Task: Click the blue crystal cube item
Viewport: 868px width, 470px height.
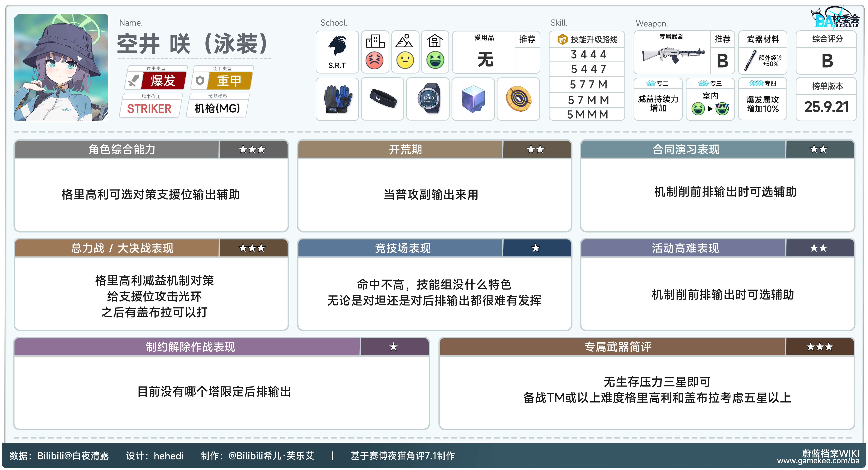Action: coord(473,99)
